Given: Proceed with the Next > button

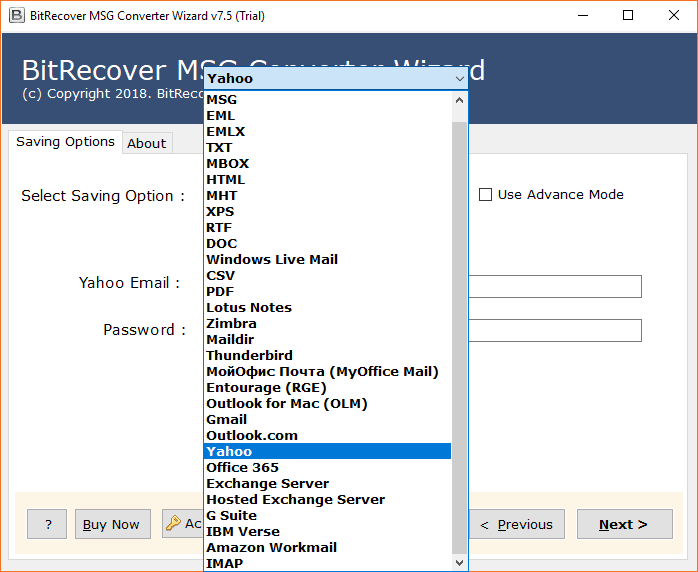Looking at the screenshot, I should (x=625, y=524).
